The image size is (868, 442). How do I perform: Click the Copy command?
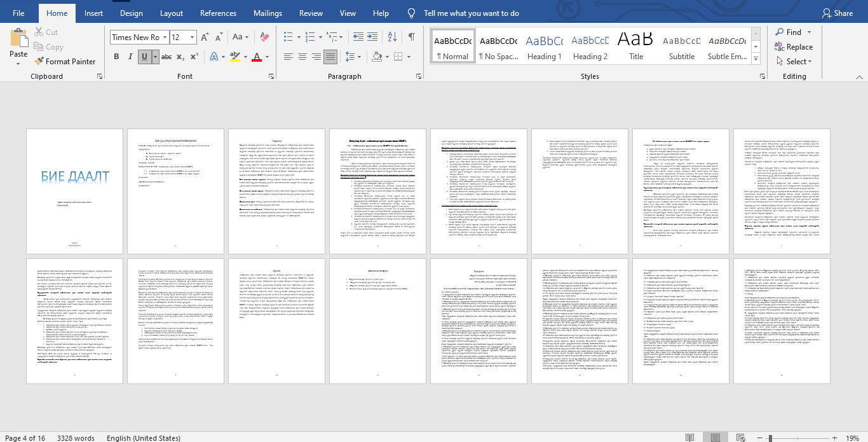pos(48,46)
